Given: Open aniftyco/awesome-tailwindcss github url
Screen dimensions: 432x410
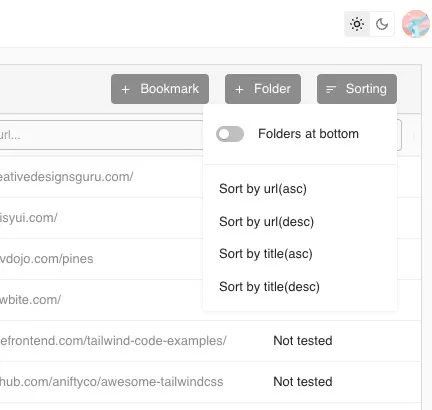Looking at the screenshot, I should coord(111,382).
